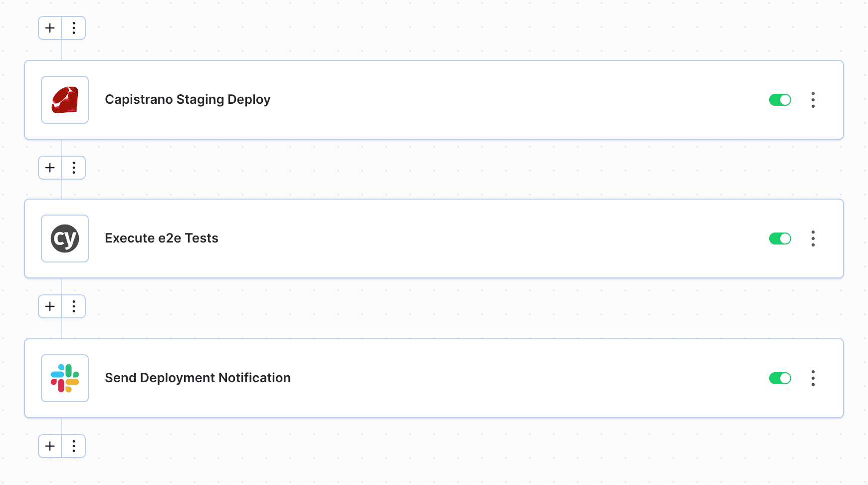The height and width of the screenshot is (485, 868).
Task: Open the kebab menu below Send Deployment Notification
Action: click(74, 446)
